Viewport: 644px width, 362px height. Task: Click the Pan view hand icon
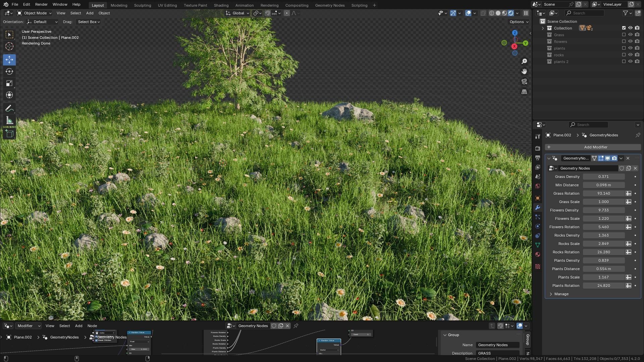point(524,71)
